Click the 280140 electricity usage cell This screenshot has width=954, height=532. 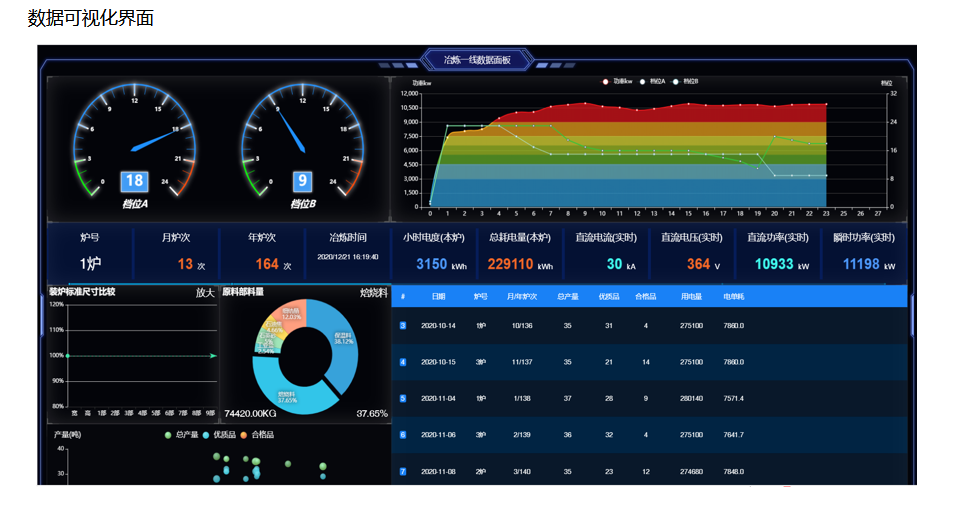pyautogui.click(x=691, y=399)
